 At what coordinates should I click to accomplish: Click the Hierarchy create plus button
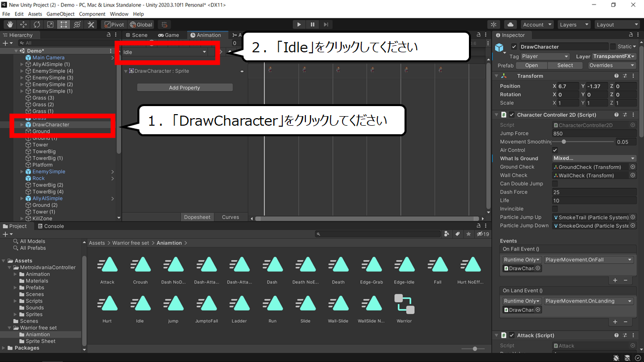click(7, 43)
